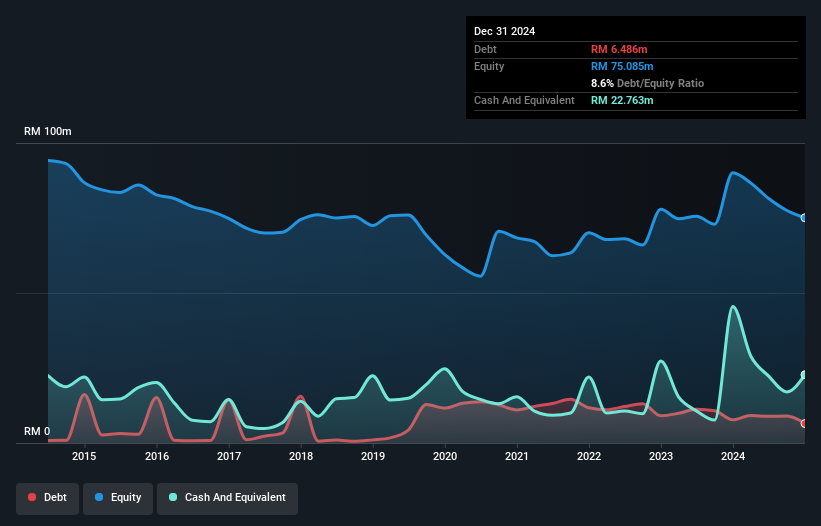
Task: Click the red Debt legend dot
Action: [x=32, y=497]
